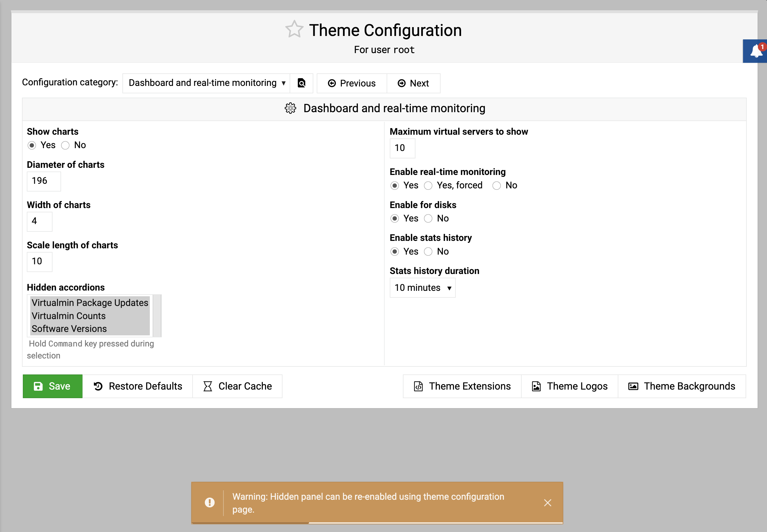Select No for Show charts

click(65, 145)
